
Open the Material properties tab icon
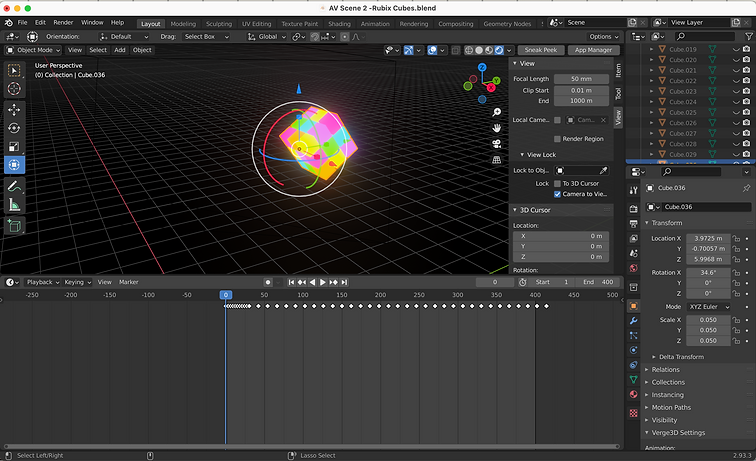pos(634,394)
